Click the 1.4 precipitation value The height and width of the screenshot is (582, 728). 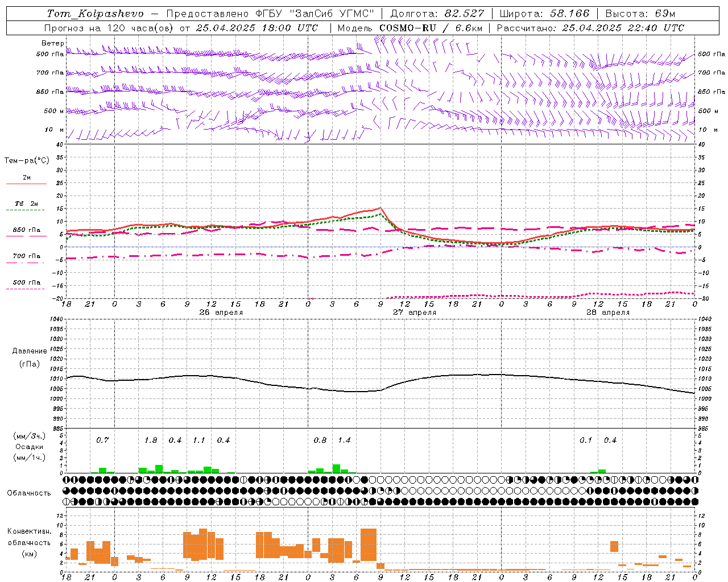(x=345, y=440)
